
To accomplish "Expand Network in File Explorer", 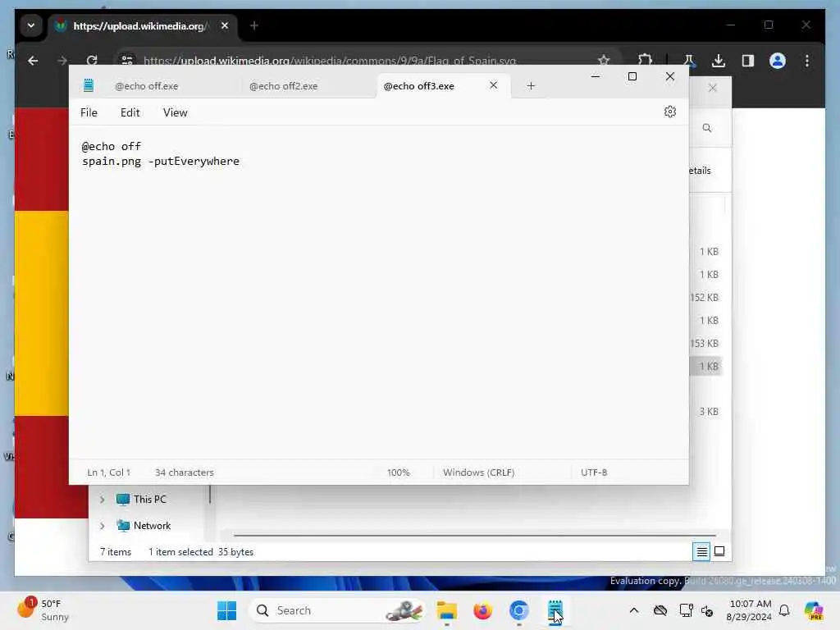I will tap(102, 526).
